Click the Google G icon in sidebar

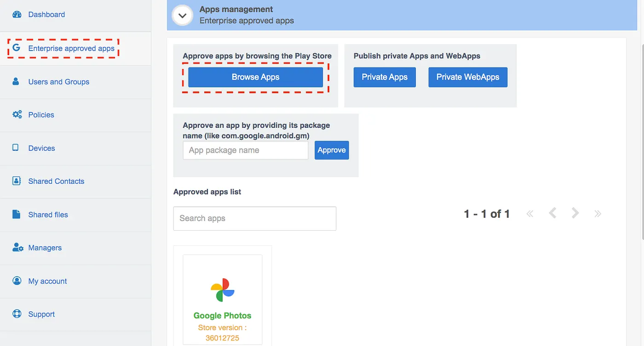click(17, 48)
